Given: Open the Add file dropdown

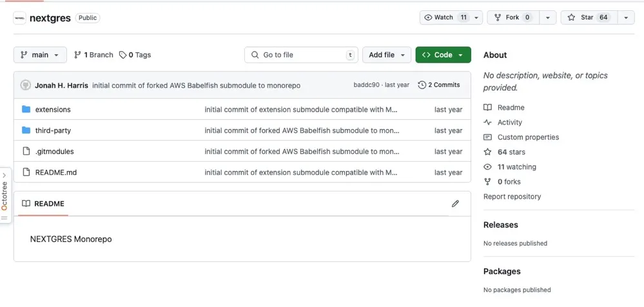Looking at the screenshot, I should pos(386,55).
